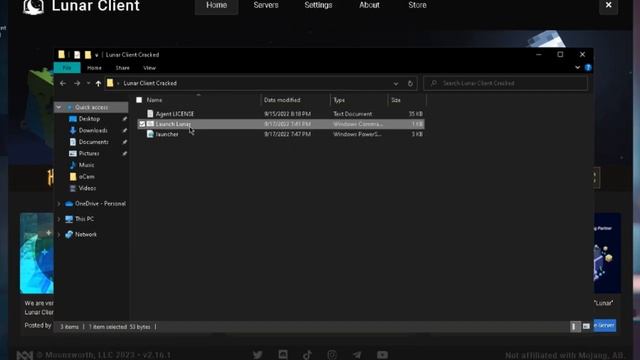Switch to details view icon in status bar
Viewport: 640px width, 360px height.
click(574, 327)
